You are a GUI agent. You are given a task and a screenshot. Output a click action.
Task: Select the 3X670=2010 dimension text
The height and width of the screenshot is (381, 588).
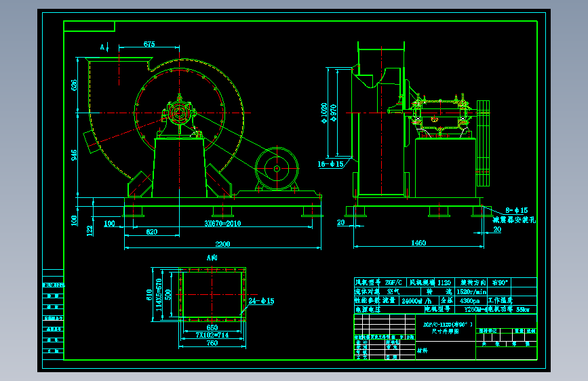(222, 224)
